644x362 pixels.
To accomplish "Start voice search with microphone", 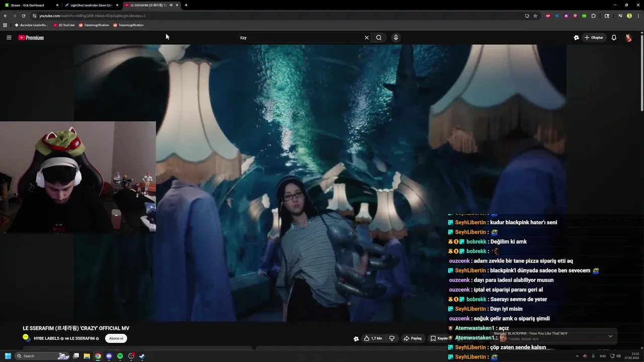I will tap(396, 38).
